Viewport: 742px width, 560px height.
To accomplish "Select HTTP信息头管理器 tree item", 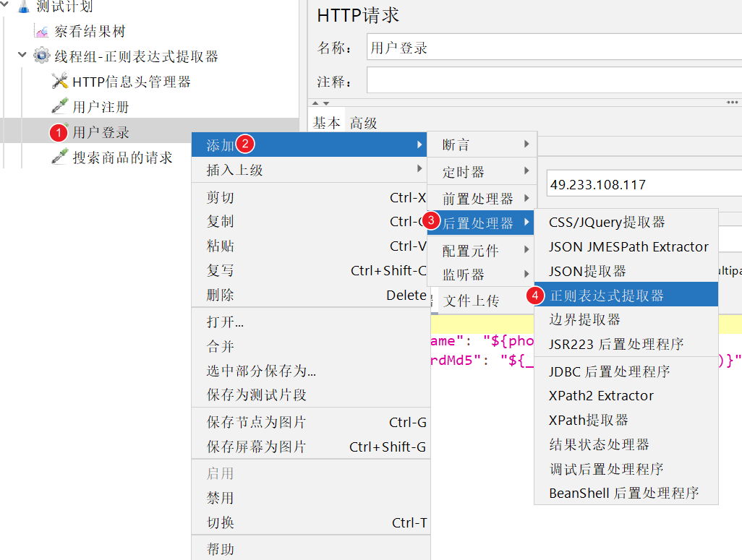I will [x=131, y=82].
